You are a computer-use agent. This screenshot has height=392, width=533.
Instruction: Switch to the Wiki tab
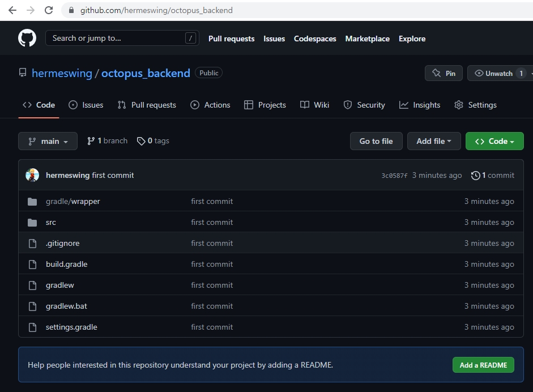tap(315, 105)
